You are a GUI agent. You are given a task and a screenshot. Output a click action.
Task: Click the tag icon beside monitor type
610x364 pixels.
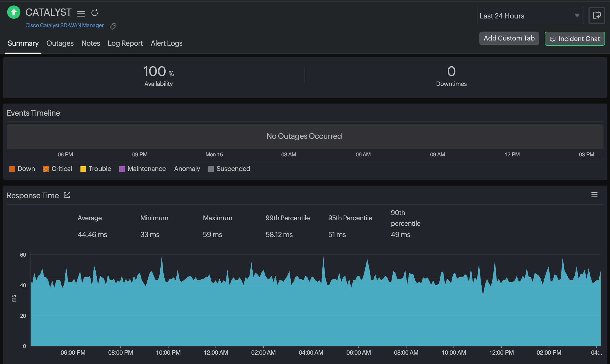click(x=112, y=26)
